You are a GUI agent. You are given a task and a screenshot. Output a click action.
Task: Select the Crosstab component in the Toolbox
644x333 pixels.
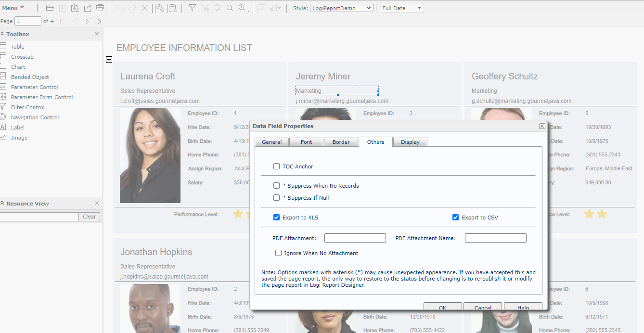[x=23, y=56]
